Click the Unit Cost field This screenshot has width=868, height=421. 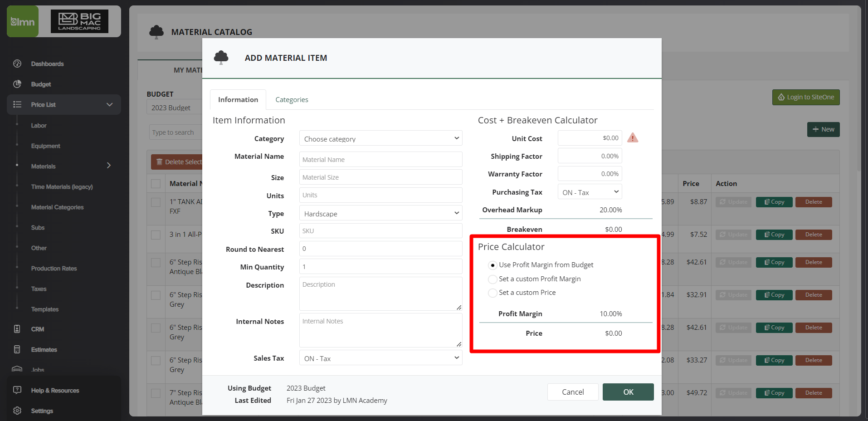pyautogui.click(x=590, y=138)
